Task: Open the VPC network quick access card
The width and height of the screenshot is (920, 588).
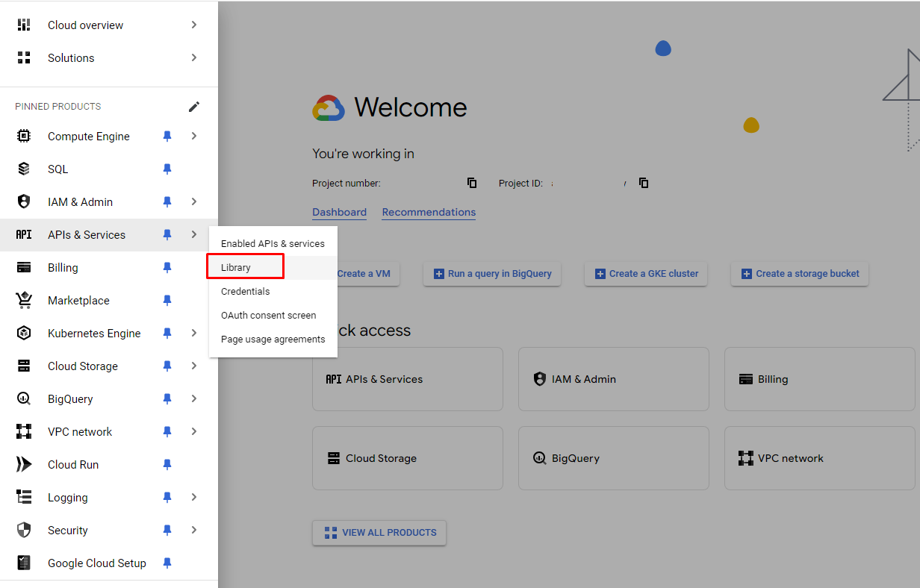Action: pyautogui.click(x=820, y=458)
